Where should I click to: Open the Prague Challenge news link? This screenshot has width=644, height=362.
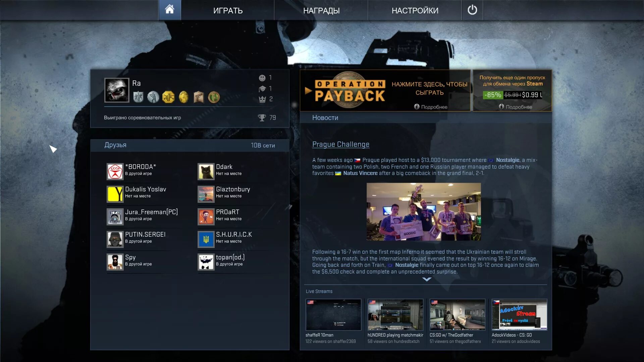coord(340,144)
